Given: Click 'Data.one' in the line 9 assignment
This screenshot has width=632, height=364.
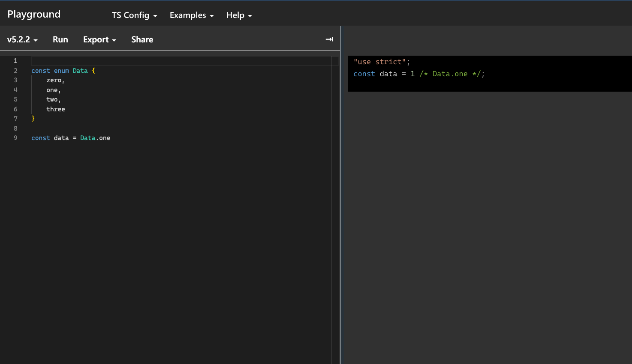Looking at the screenshot, I should [95, 138].
